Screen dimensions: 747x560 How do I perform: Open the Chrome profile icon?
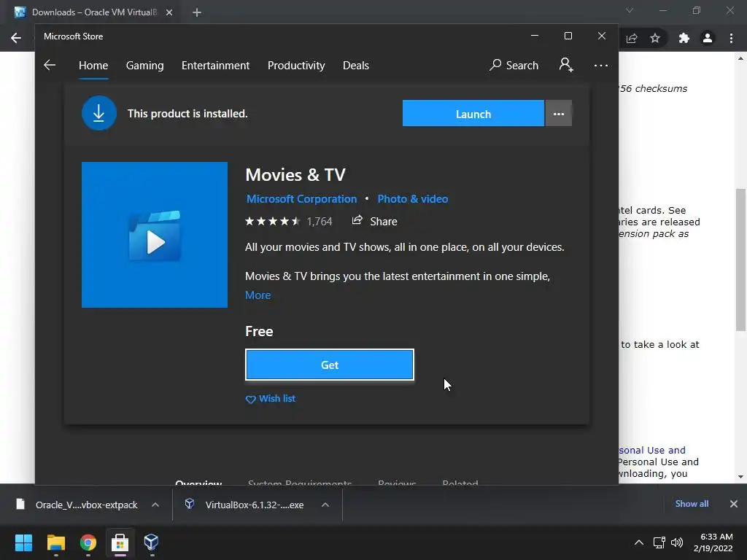[708, 38]
